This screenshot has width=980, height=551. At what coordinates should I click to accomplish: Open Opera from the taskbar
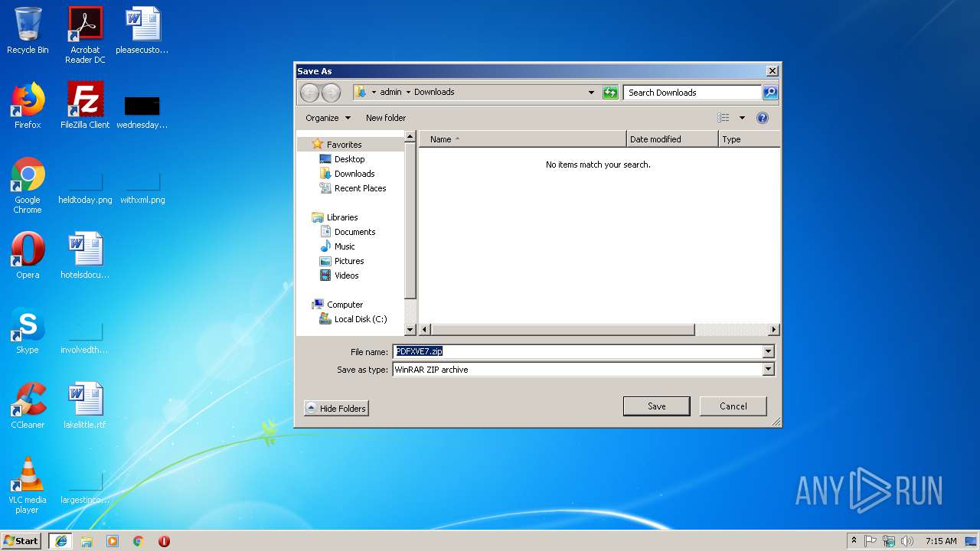164,541
